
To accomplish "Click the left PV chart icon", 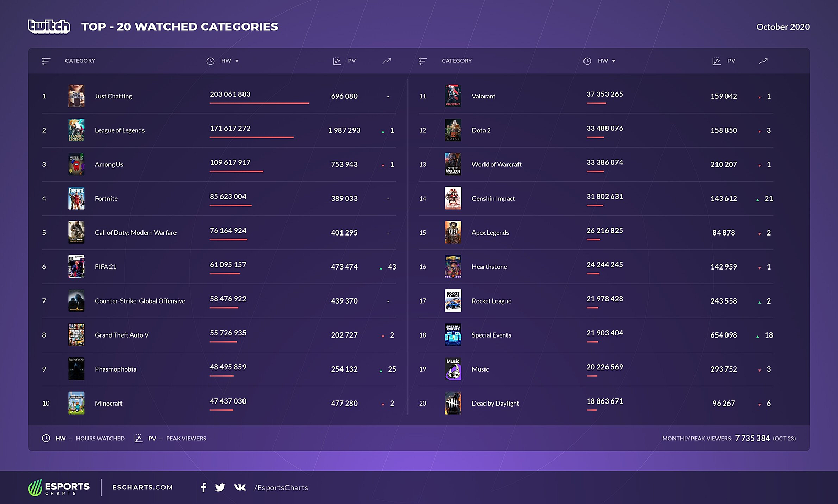I will [337, 61].
